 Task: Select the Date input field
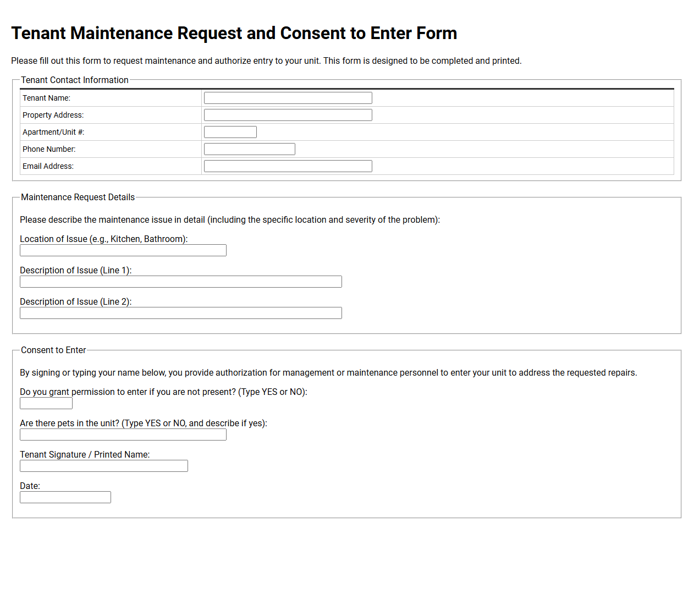click(65, 497)
